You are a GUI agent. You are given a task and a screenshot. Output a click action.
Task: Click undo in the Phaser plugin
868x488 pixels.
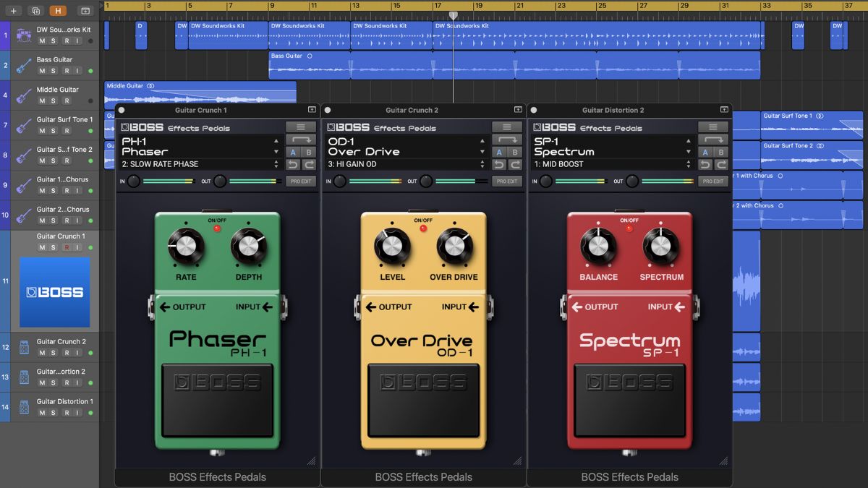tap(294, 165)
